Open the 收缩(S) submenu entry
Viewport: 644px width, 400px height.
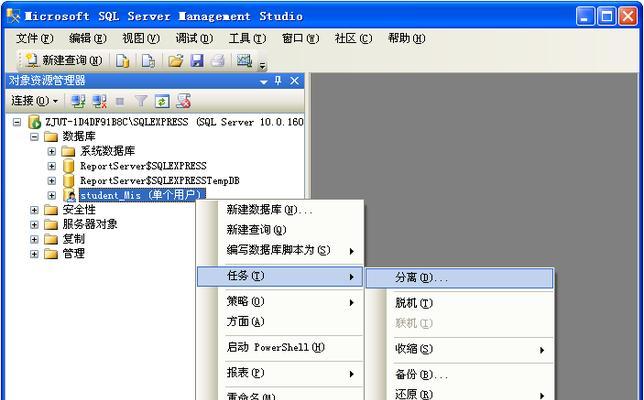tap(460, 349)
